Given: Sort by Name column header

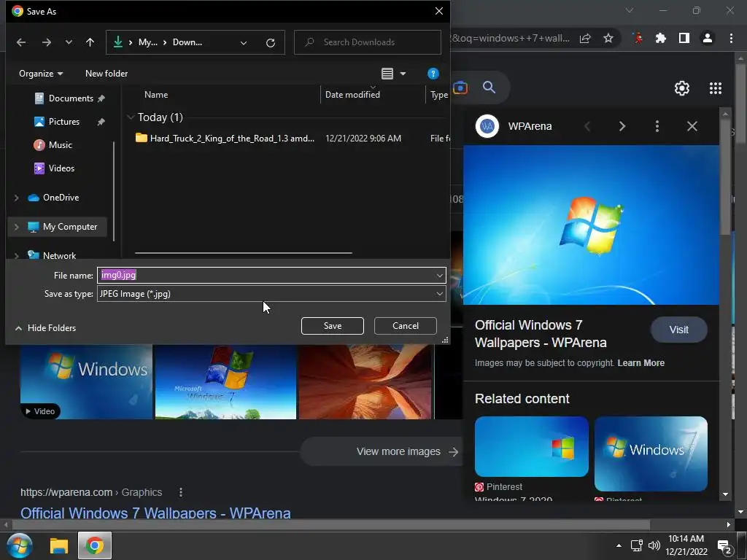Looking at the screenshot, I should click(156, 94).
